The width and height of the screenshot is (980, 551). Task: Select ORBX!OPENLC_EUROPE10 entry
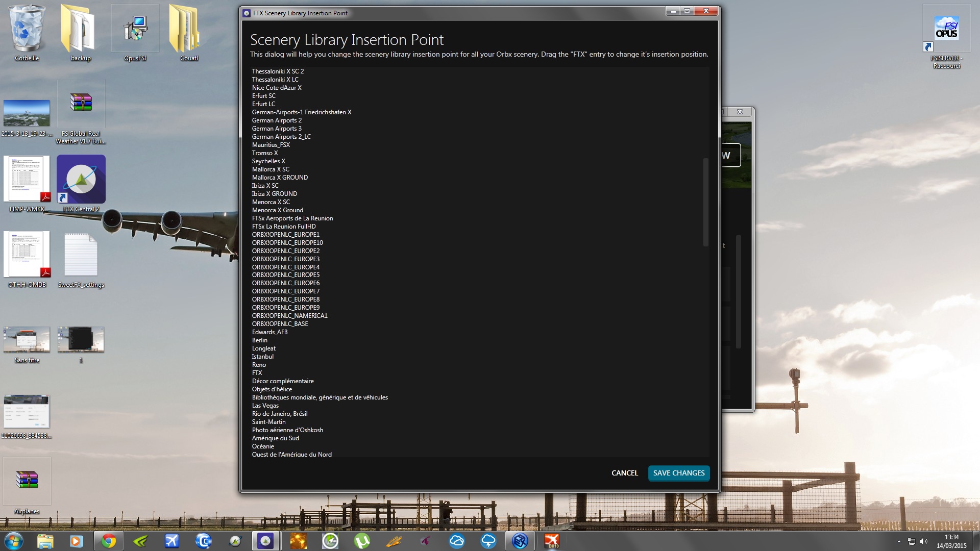point(287,243)
